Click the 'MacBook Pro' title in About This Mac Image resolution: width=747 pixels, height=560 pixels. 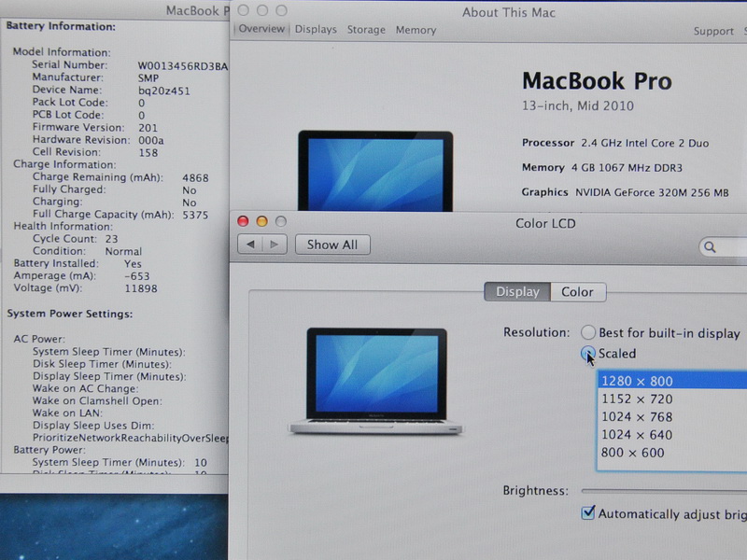pyautogui.click(x=597, y=81)
